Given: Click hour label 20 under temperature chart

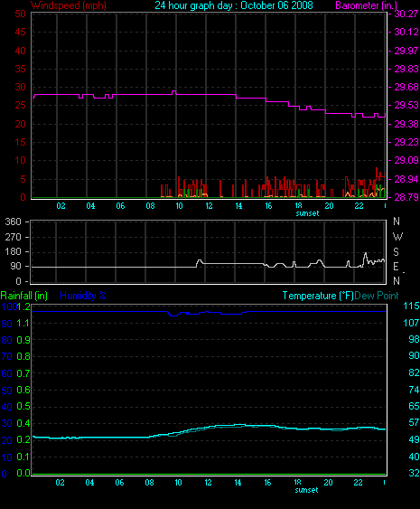Looking at the screenshot, I should pyautogui.click(x=328, y=483).
